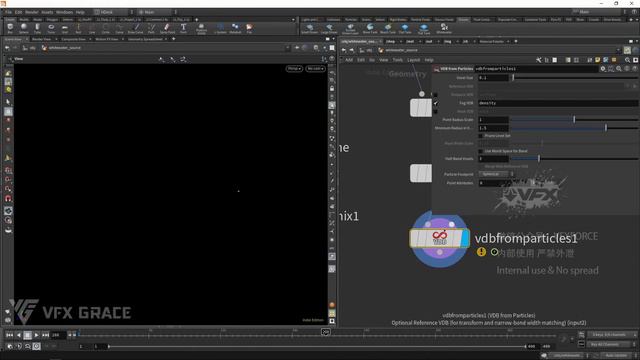This screenshot has height=360, width=640.
Task: Select the Spray Paint shelf tool
Action: pos(167,28)
